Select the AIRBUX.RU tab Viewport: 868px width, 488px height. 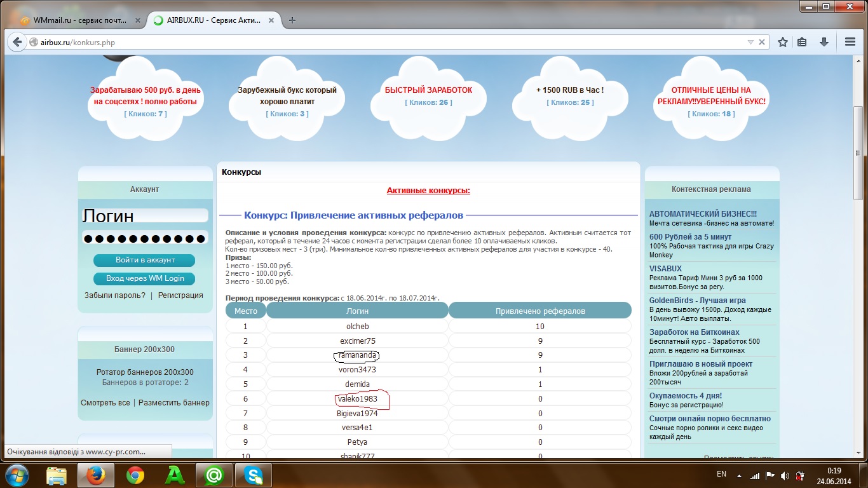click(214, 20)
